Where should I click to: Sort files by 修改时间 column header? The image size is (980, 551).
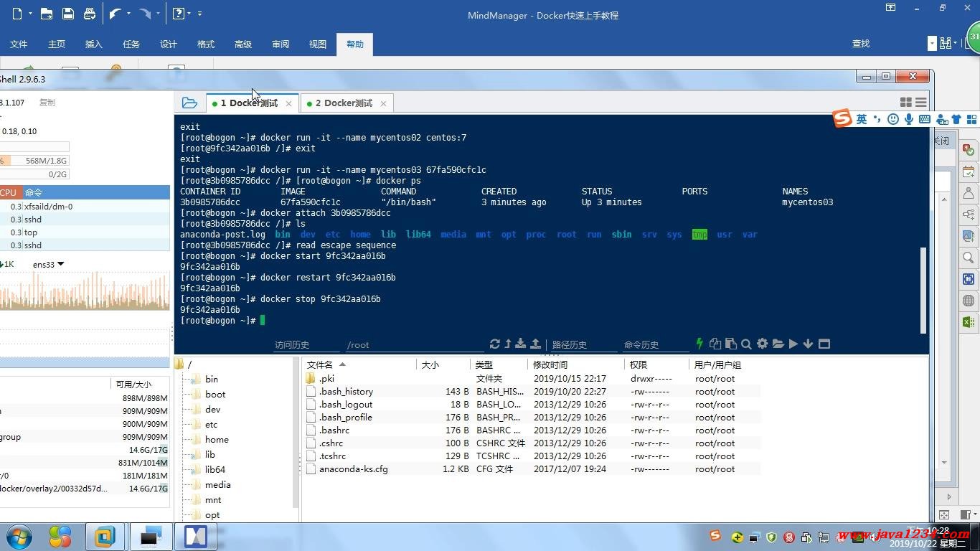click(575, 364)
